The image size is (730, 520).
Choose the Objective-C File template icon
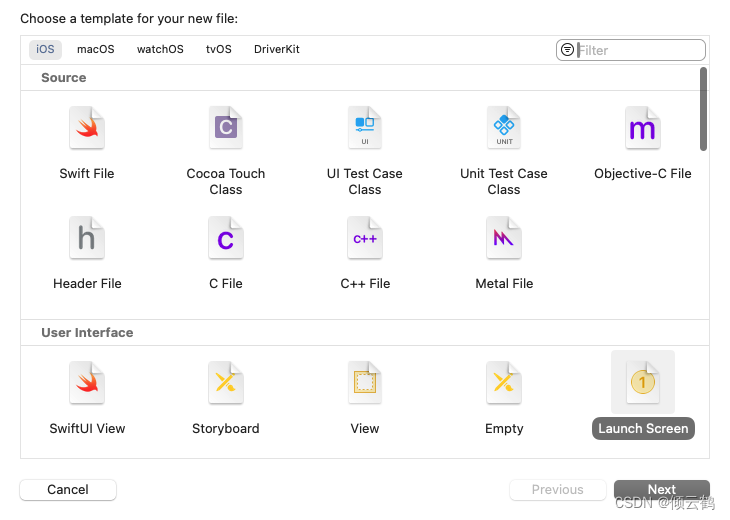[642, 128]
